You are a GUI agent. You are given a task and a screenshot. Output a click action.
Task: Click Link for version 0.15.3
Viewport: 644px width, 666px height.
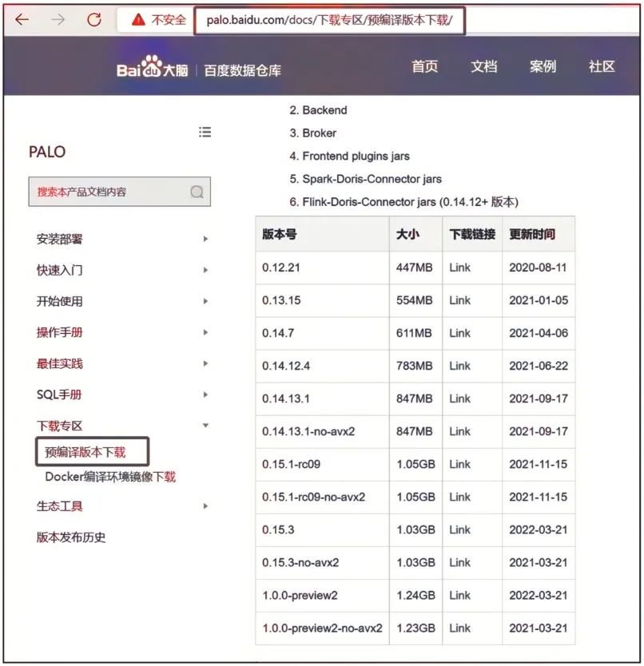pyautogui.click(x=460, y=530)
